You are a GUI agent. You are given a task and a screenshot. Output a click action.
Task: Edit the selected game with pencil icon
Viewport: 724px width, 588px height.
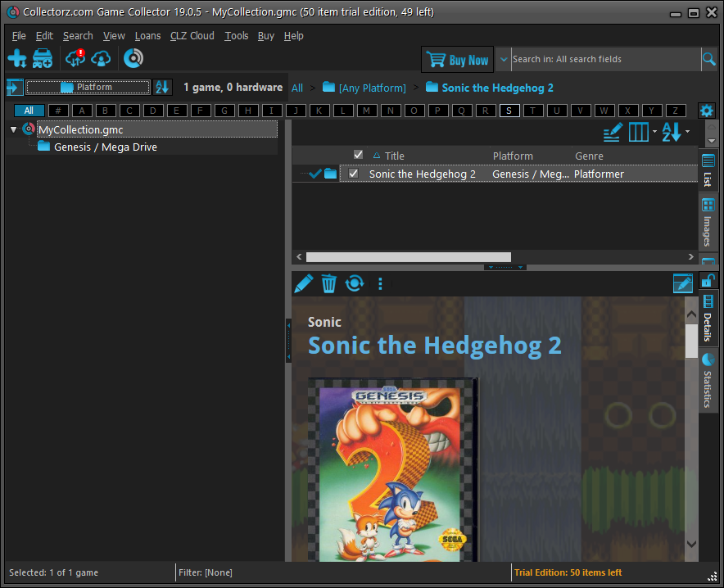[x=303, y=283]
